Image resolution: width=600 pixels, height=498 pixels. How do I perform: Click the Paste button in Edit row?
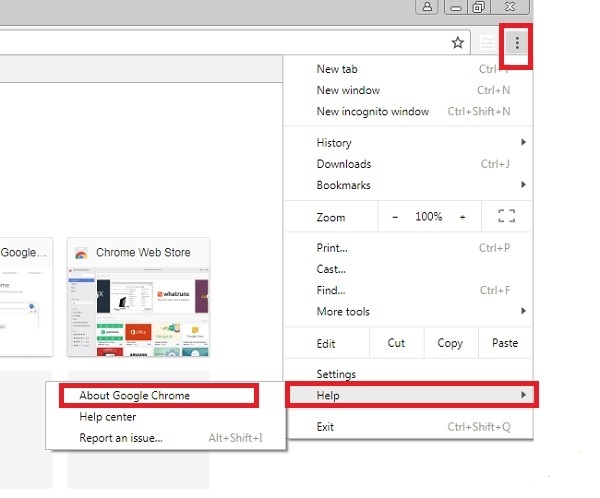point(505,343)
